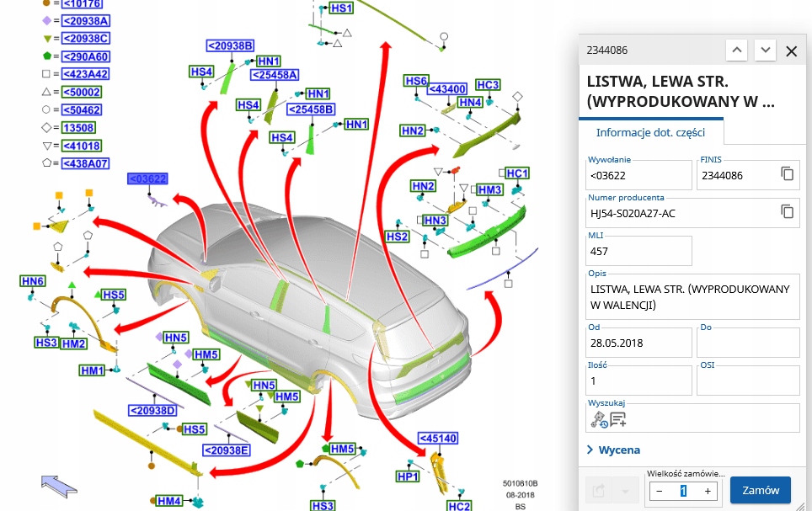Click the HC2 hardware label
Screen dimensions: 812x511
pyautogui.click(x=459, y=506)
